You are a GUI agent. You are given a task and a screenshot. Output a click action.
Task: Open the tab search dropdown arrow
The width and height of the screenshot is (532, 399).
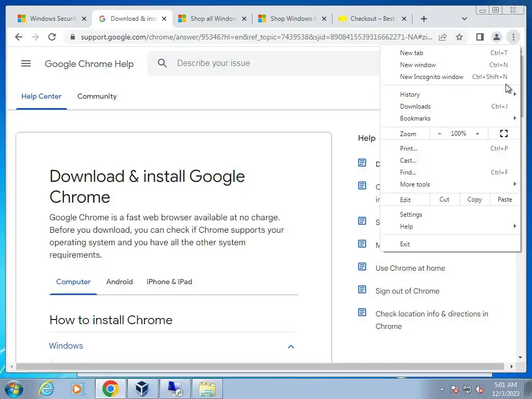coord(464,19)
